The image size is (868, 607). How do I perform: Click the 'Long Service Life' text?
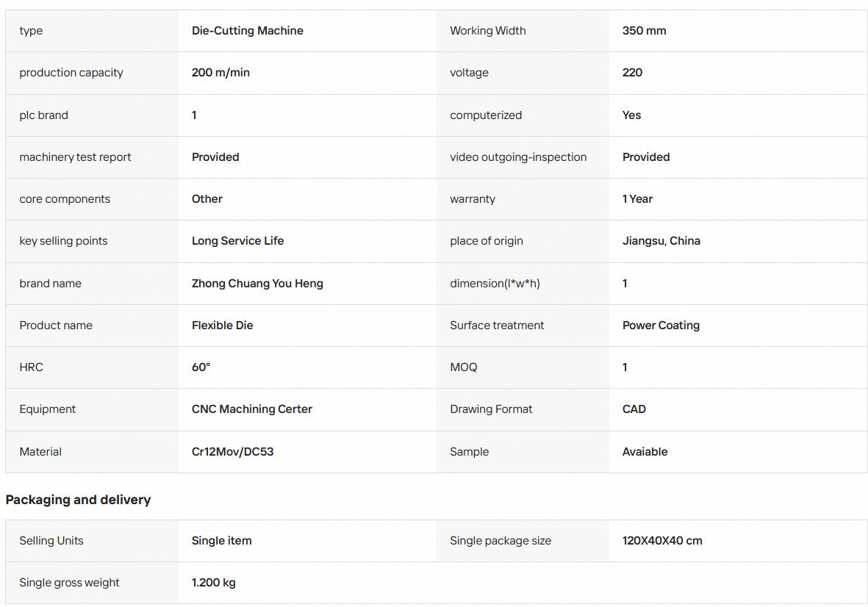pyautogui.click(x=237, y=241)
